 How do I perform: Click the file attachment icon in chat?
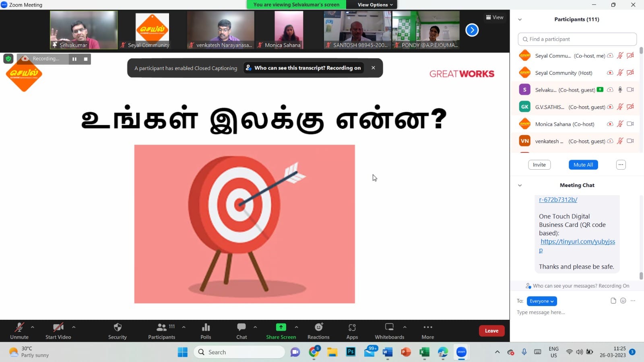613,301
